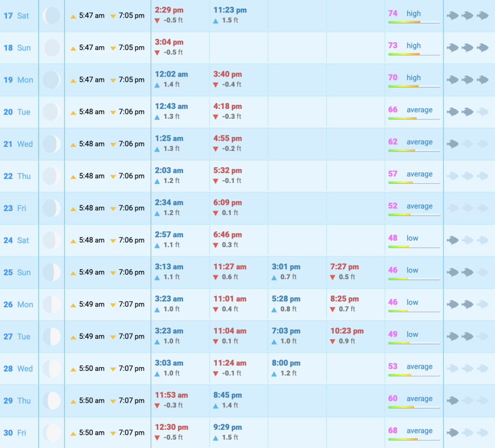Click the 8:00 pm high tide on Wed 28
This screenshot has width=495, height=448.
(286, 363)
